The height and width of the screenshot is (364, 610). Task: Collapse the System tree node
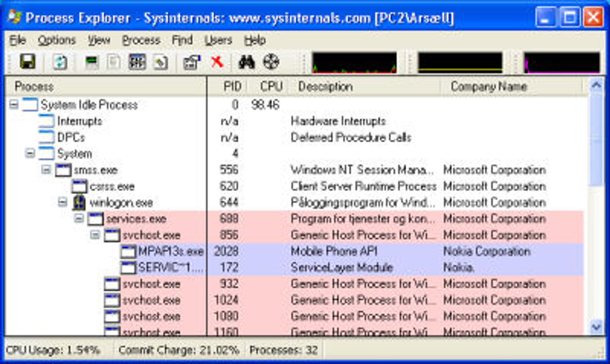pyautogui.click(x=30, y=154)
